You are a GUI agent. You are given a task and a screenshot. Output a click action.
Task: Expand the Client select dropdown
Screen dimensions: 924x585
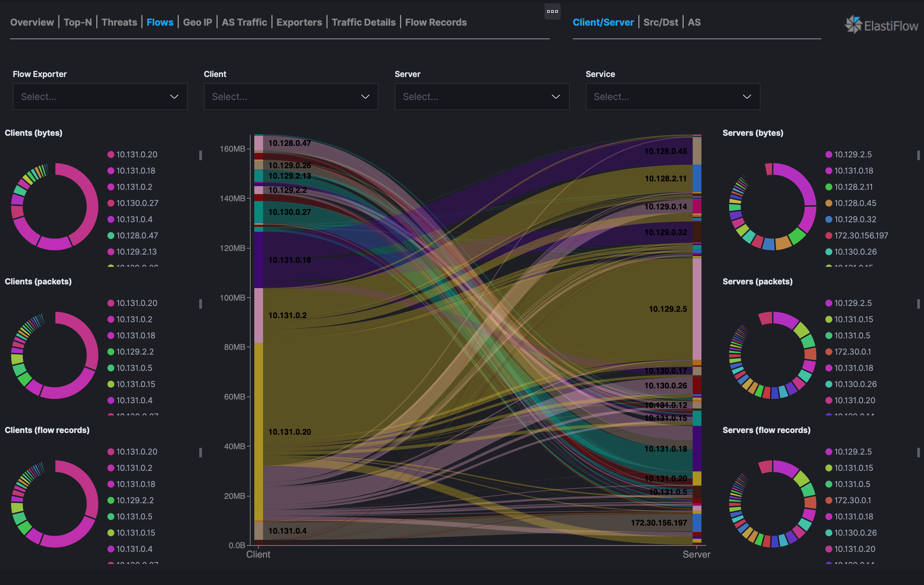pos(291,97)
